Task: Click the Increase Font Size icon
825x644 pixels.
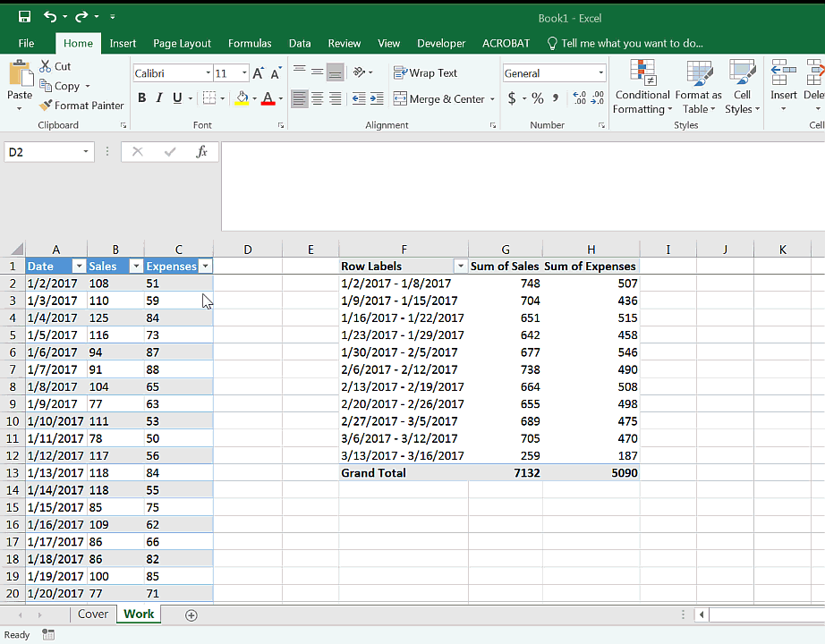Action: tap(258, 73)
